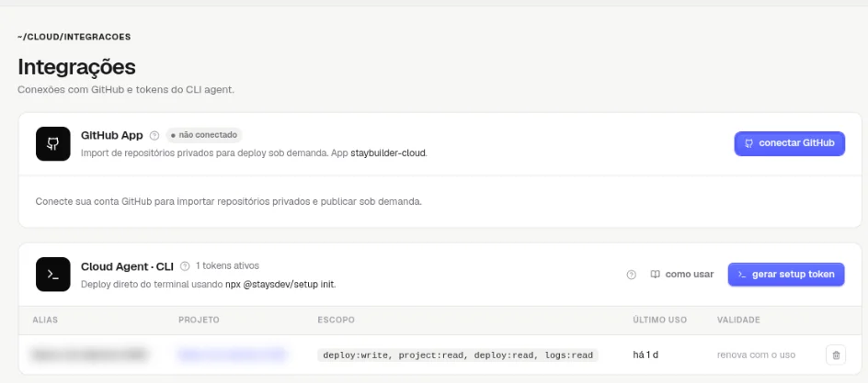This screenshot has height=383, width=868.
Task: Click the Cloud Agent terminal logo icon
Action: coord(53,274)
